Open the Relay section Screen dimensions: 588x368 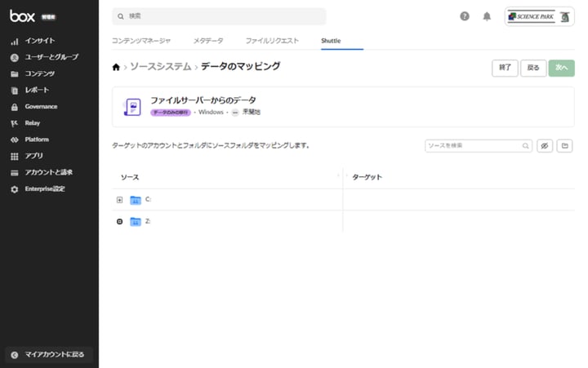pos(33,123)
